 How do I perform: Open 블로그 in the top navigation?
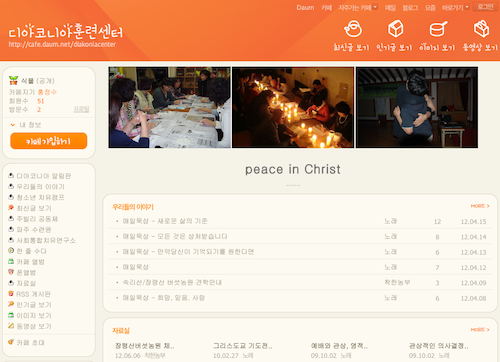pos(410,7)
